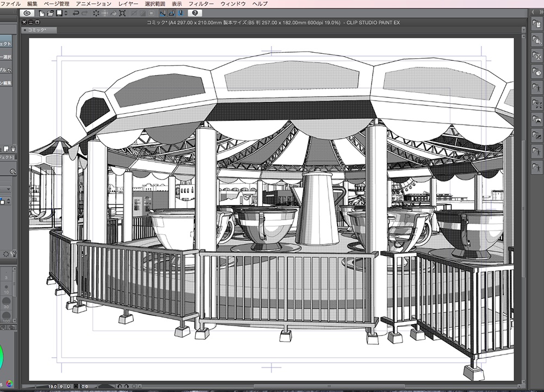Open the フィルター menu
The height and width of the screenshot is (392, 544).
click(201, 4)
